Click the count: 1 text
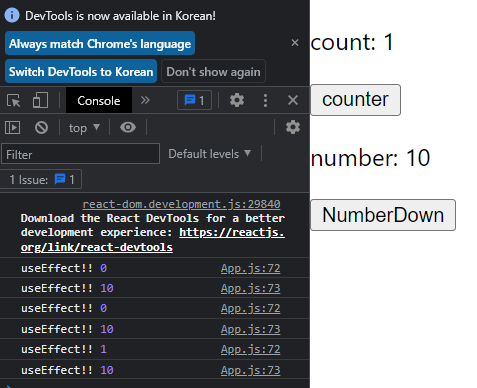477x388 pixels. (352, 42)
